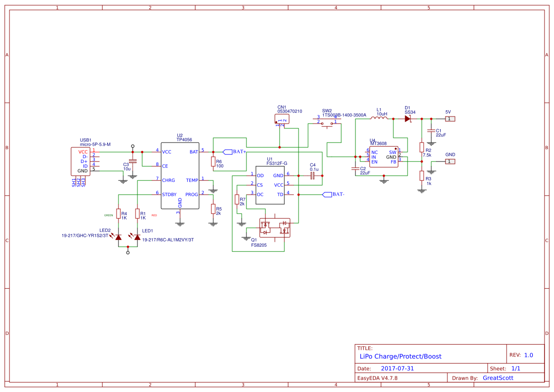This screenshot has width=554, height=392.
Task: Click the TP4056 part name label
Action: (x=184, y=140)
